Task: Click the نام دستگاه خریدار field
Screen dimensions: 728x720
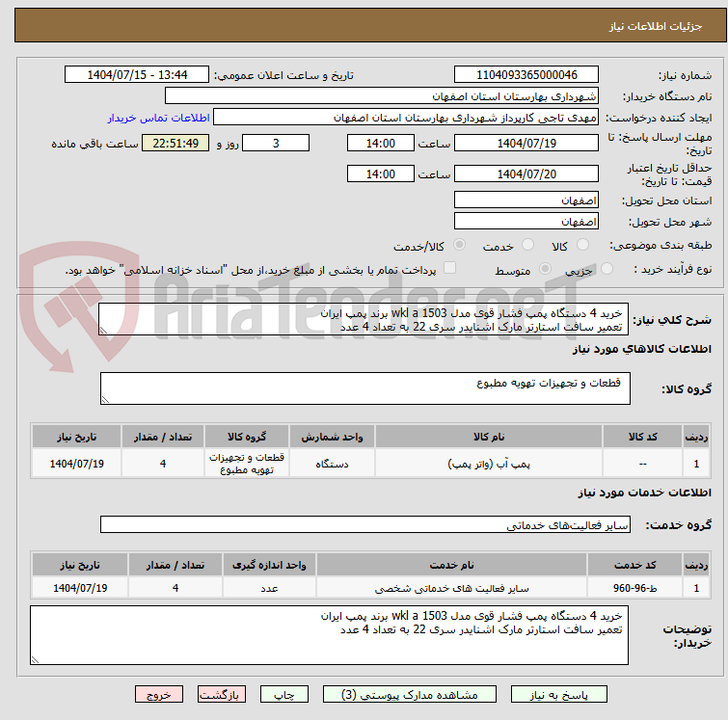Action: point(381,96)
